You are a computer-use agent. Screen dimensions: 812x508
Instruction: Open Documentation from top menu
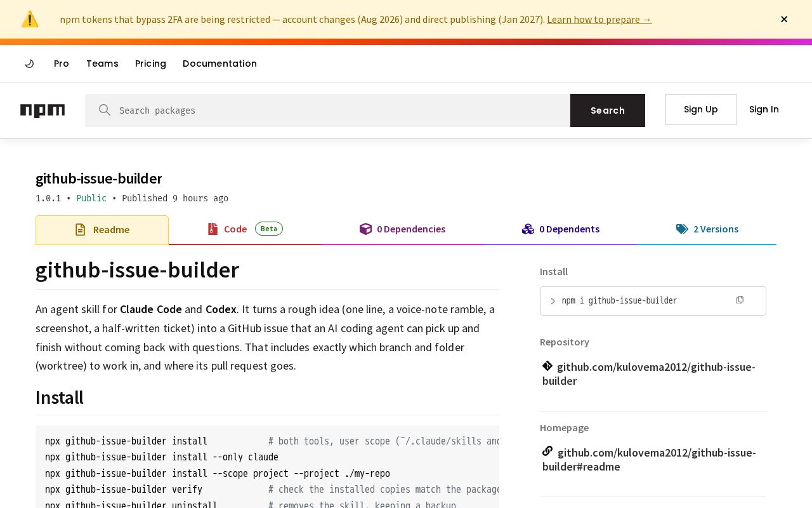219,63
